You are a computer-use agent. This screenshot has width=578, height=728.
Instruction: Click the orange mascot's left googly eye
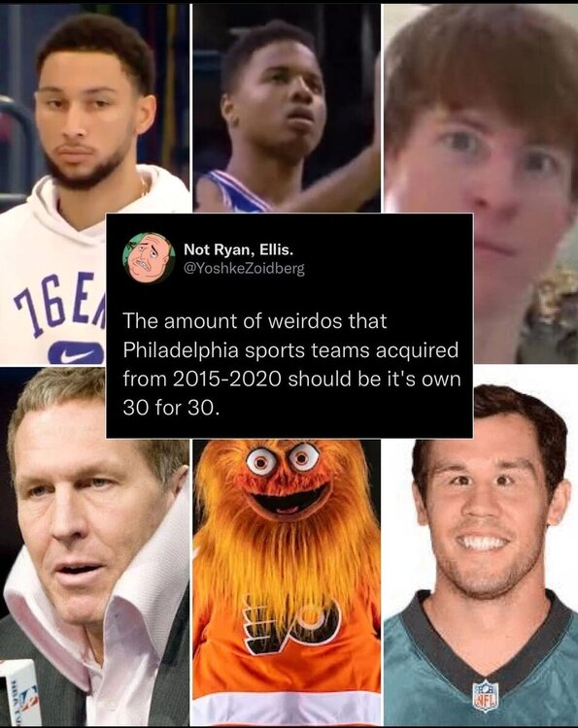pyautogui.click(x=260, y=461)
